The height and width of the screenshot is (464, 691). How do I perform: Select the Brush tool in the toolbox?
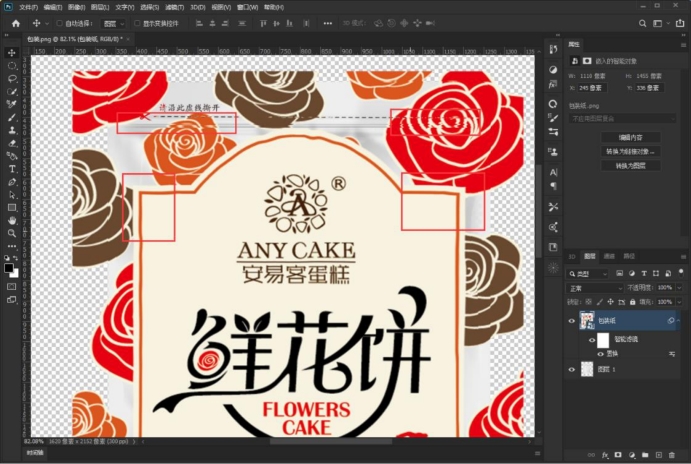(x=12, y=117)
